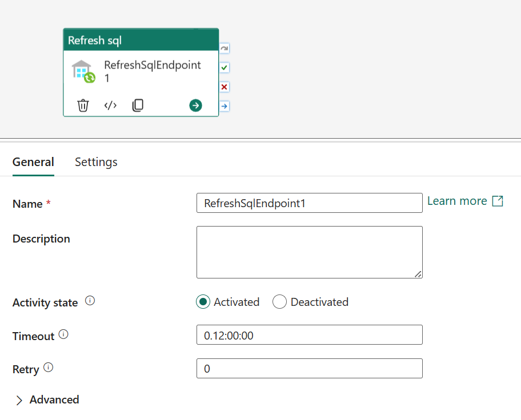Viewport: 521px width, 420px height.
Task: View activity JSON code icon
Action: click(110, 106)
